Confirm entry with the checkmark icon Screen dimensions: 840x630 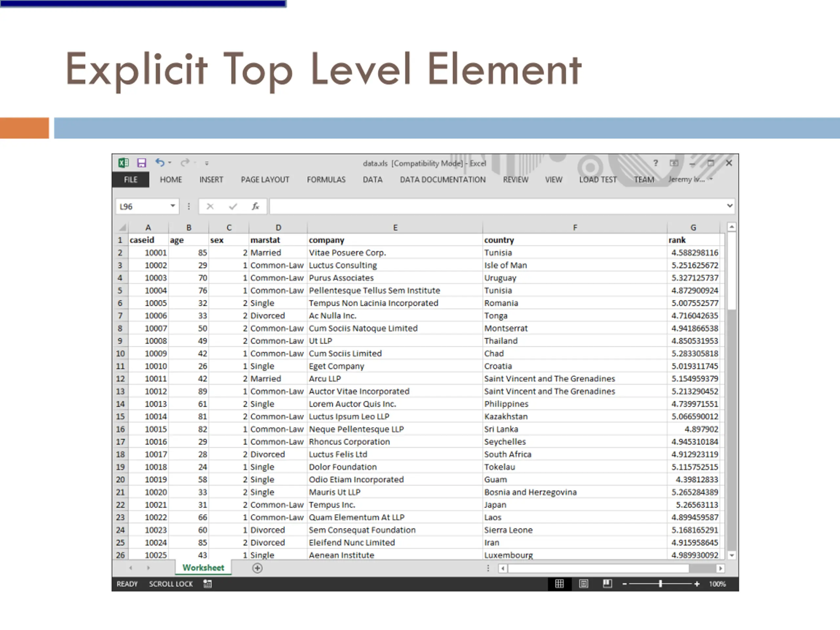point(233,206)
